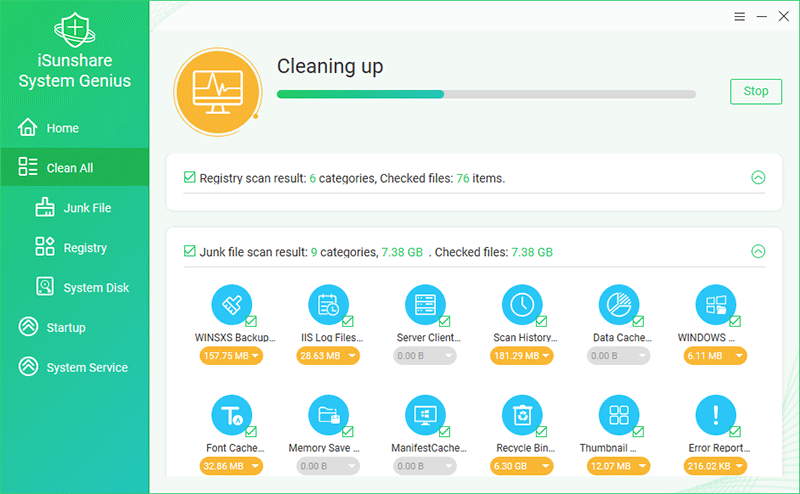This screenshot has width=800, height=494.
Task: Open the Recycle Bin icon
Action: tap(522, 415)
